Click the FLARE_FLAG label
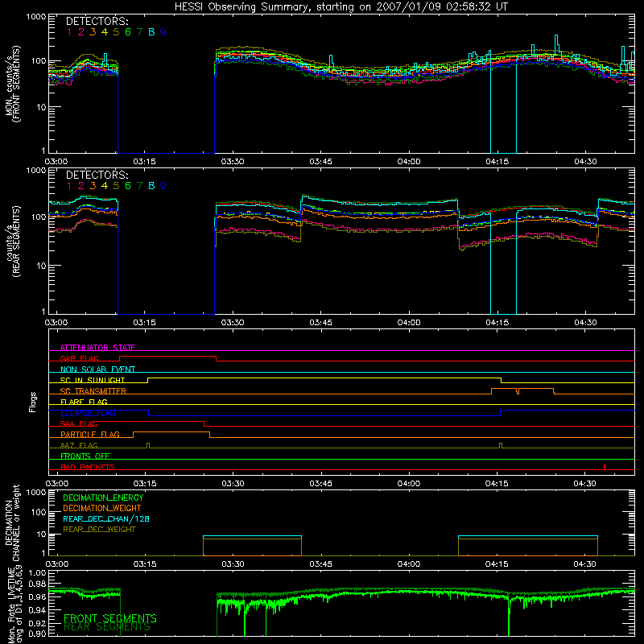The image size is (644, 644). pyautogui.click(x=84, y=402)
